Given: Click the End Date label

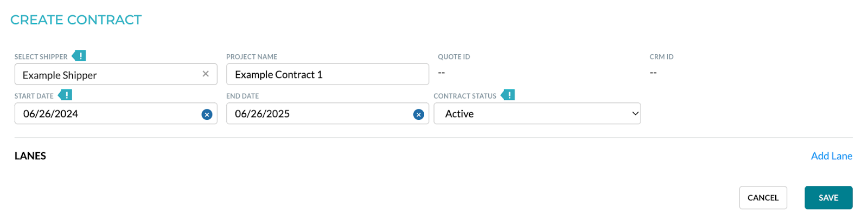Looking at the screenshot, I should (x=242, y=96).
